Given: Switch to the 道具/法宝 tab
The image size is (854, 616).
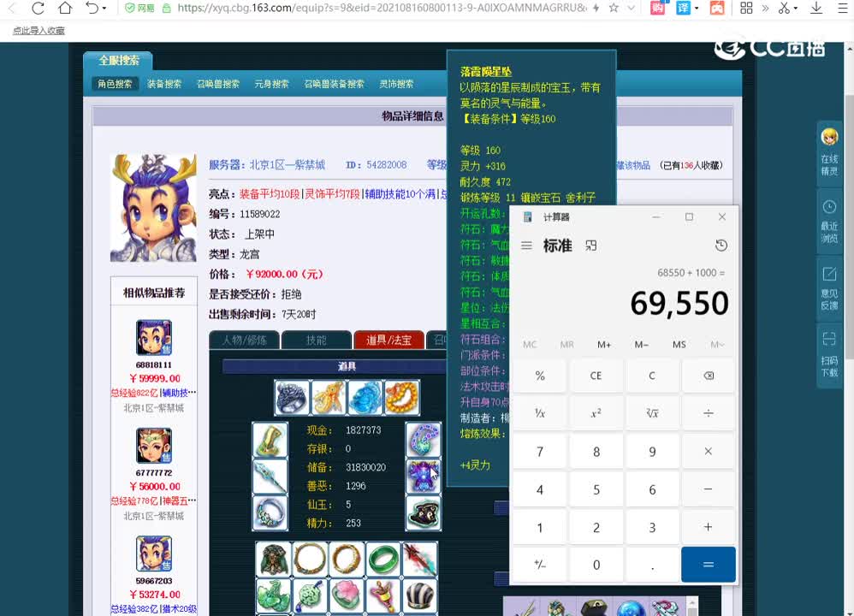Looking at the screenshot, I should pos(388,341).
